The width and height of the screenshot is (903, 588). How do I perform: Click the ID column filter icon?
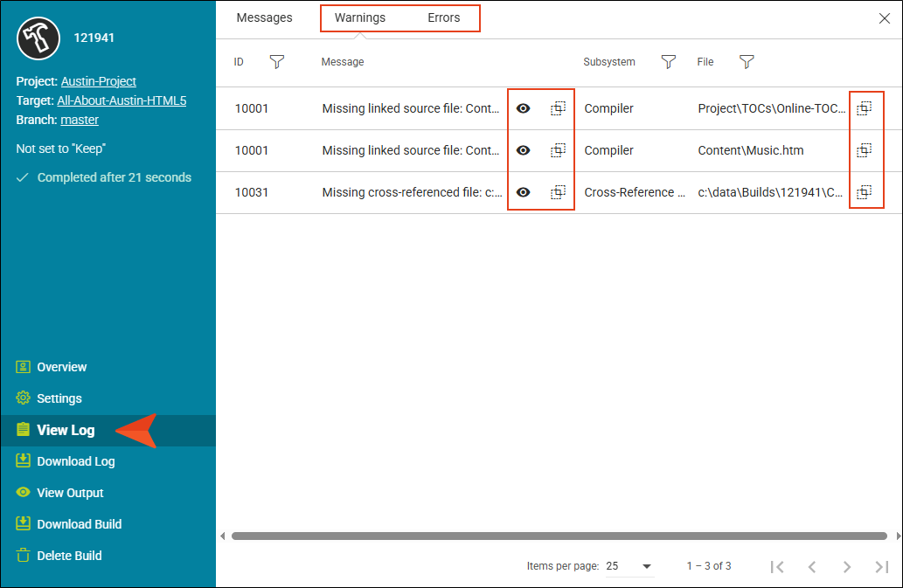(277, 62)
